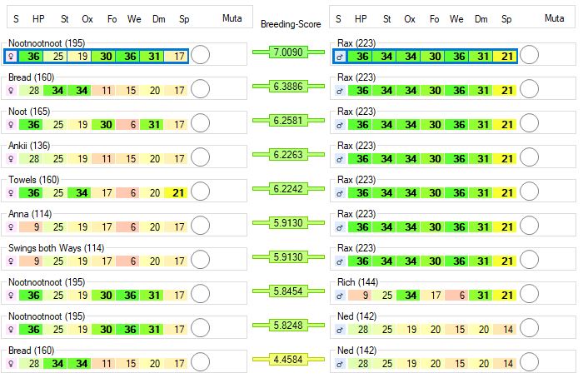
Task: Click female icon in Noot (165) row
Action: (x=12, y=124)
